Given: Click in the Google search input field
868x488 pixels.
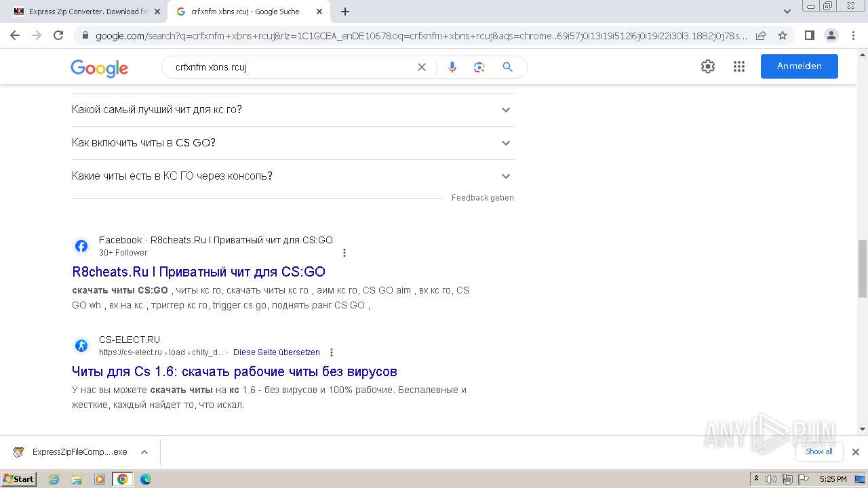Looking at the screenshot, I should pyautogui.click(x=292, y=67).
